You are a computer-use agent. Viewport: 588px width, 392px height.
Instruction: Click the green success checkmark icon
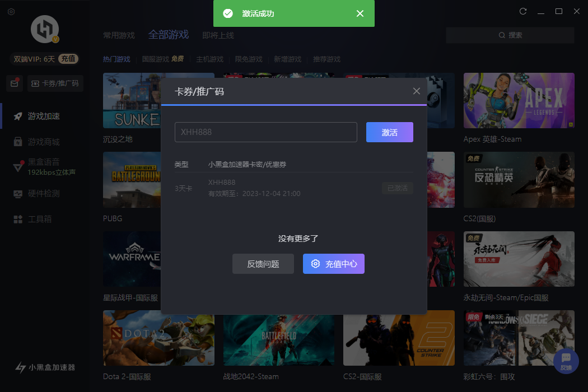point(228,13)
